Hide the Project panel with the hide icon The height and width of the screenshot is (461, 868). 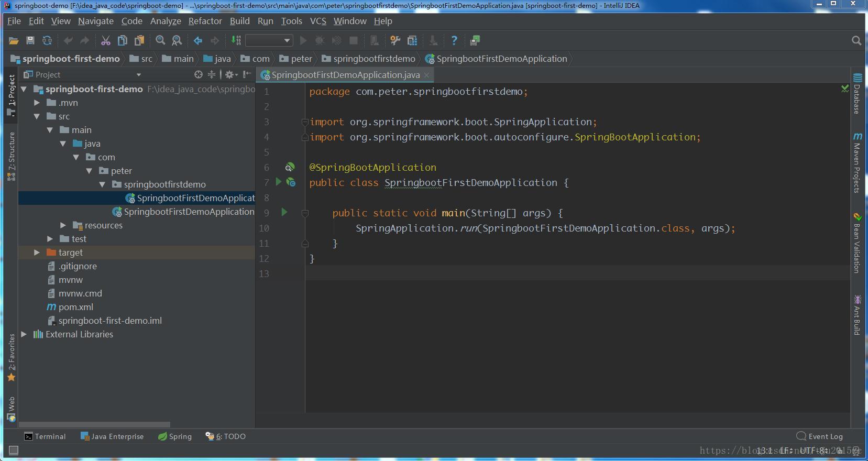(247, 74)
